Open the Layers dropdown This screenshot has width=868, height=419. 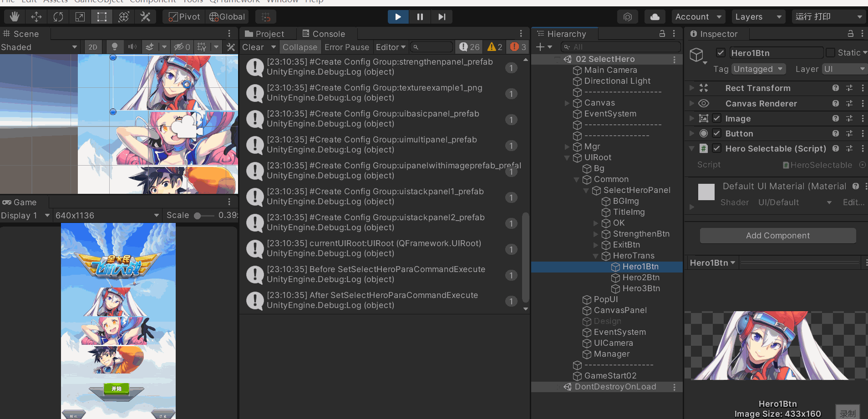[758, 17]
